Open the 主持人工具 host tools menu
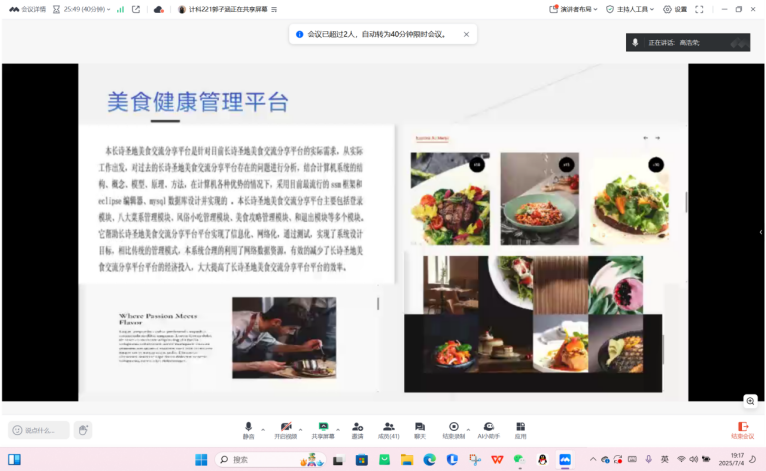The width and height of the screenshot is (766, 471). (630, 9)
